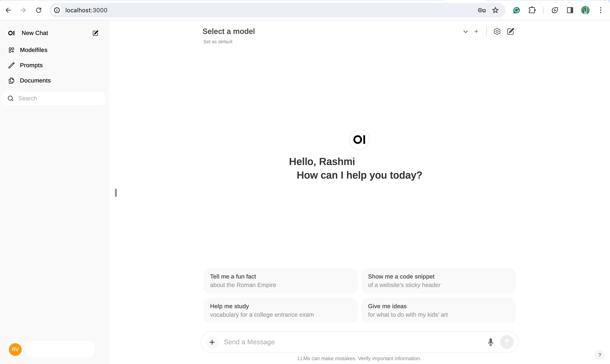Add another model with the plus icon

(x=476, y=31)
